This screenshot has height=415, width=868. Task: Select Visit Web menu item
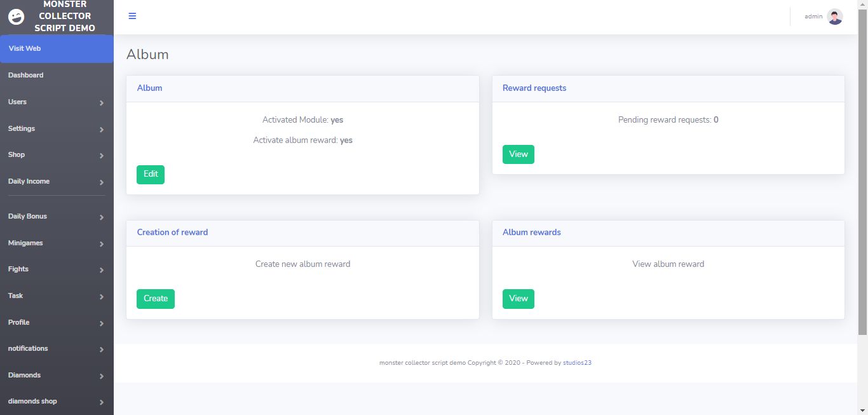point(57,48)
